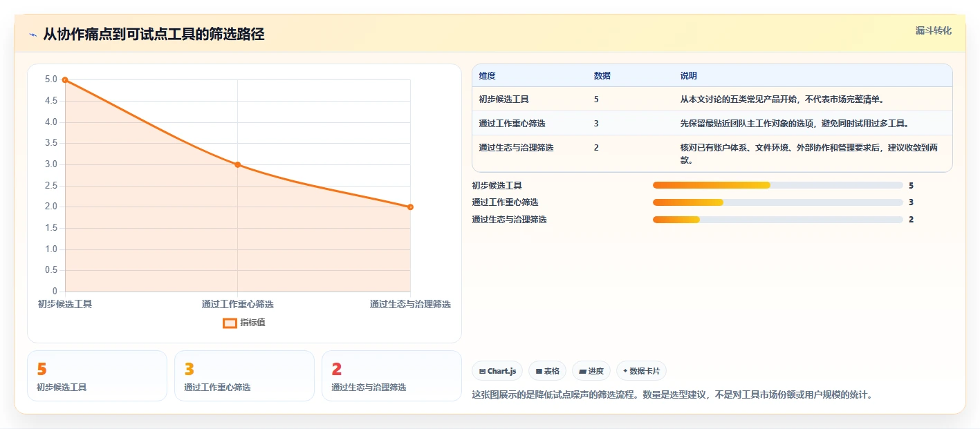Screen dimensions: 980x429
Task: Click the chart data point at value 5.0
Action: coord(65,80)
